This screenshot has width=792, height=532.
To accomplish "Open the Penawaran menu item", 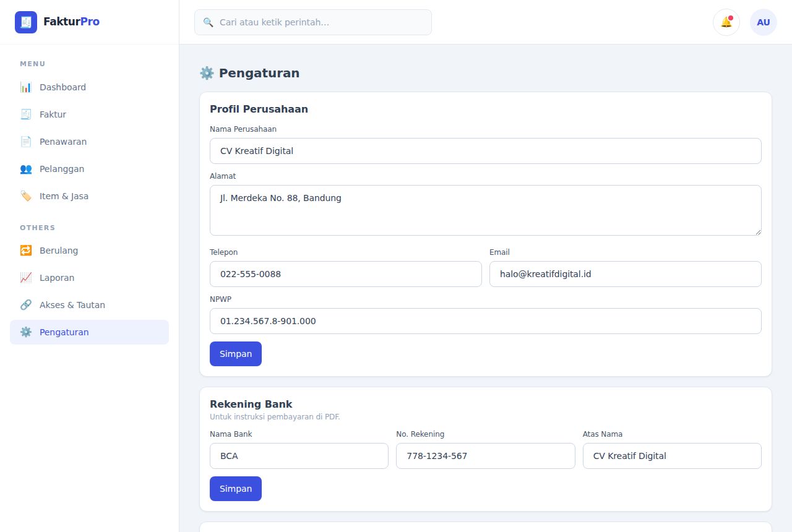I will pos(89,142).
